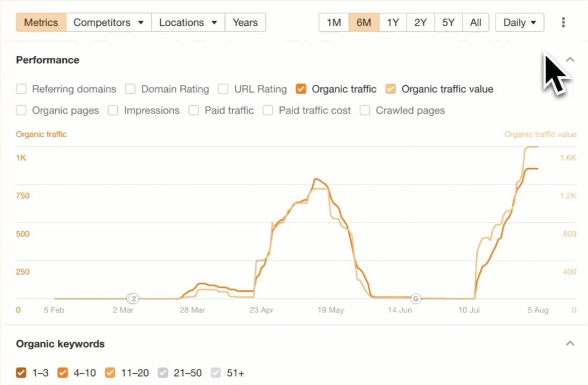Disable the 1–3 keyword position filter
Screen dimensions: 588x385
(21, 373)
